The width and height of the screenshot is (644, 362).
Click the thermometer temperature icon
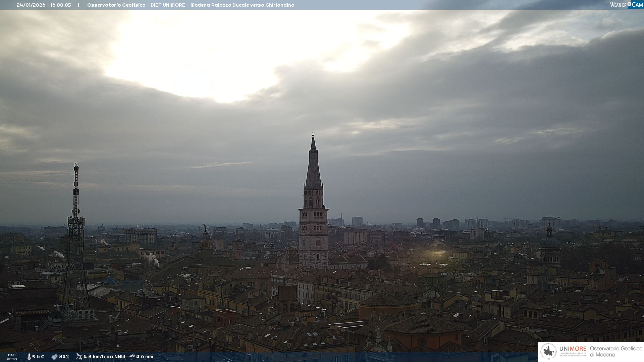pos(29,357)
